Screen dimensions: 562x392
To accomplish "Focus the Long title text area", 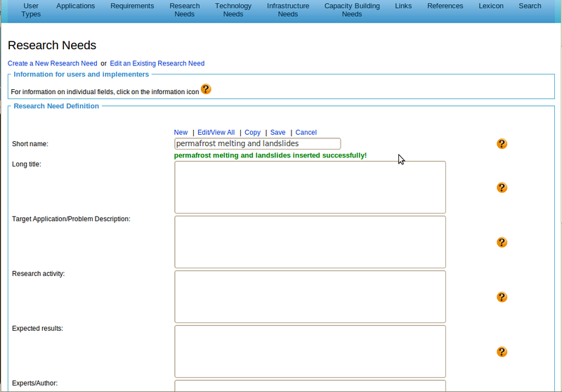I will (310, 188).
